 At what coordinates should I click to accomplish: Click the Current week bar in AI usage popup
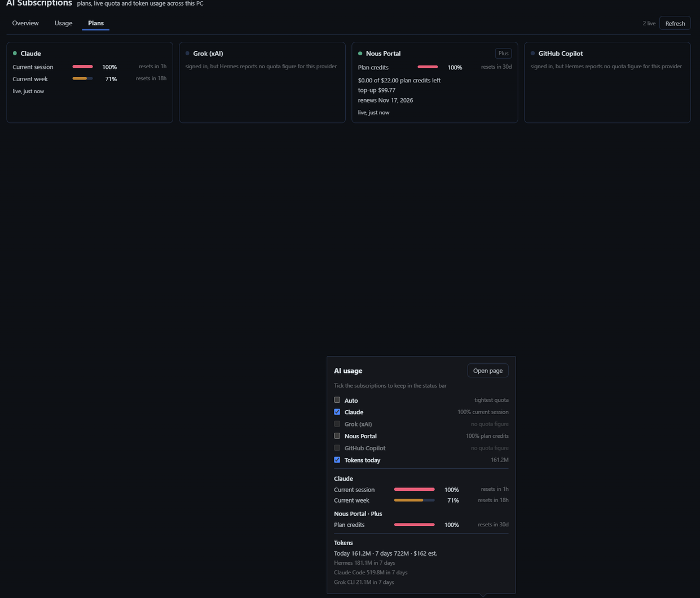point(414,500)
